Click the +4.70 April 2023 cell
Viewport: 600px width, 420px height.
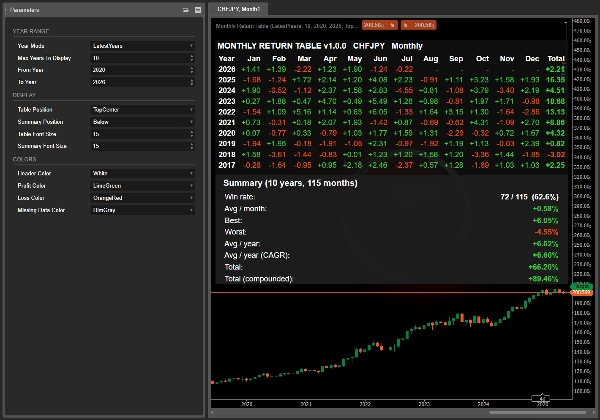327,101
